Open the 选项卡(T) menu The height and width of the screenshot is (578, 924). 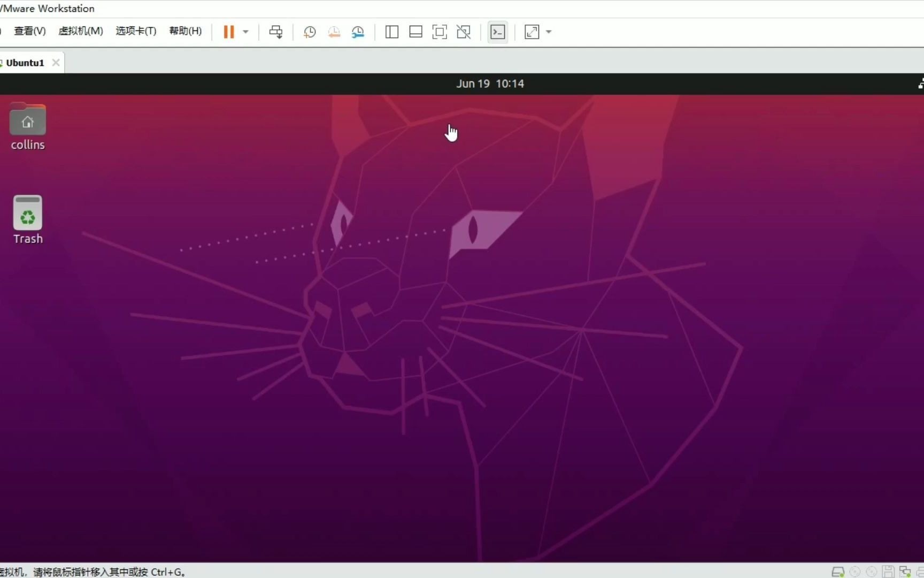(136, 31)
